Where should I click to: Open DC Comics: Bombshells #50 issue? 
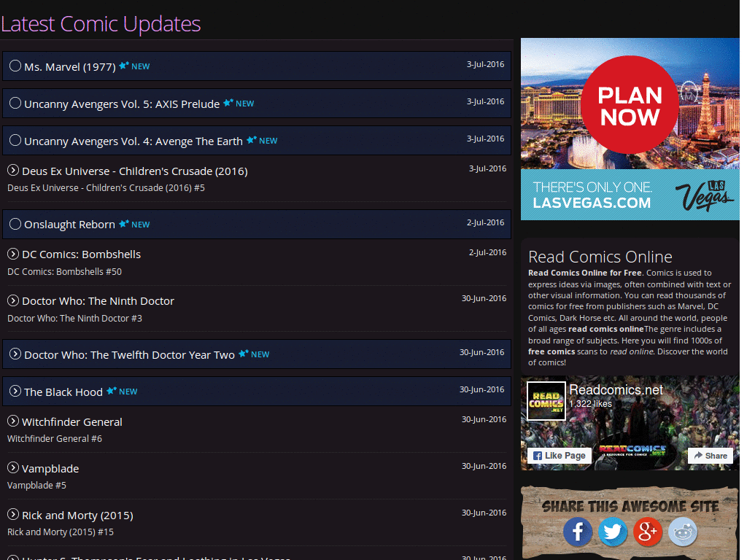click(x=64, y=272)
